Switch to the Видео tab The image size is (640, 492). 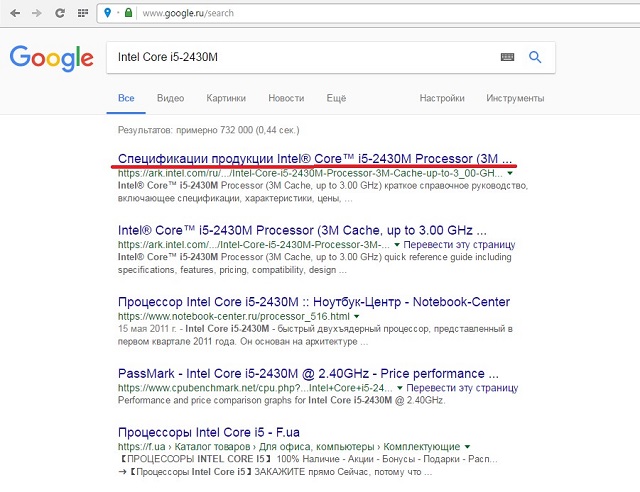tap(171, 98)
